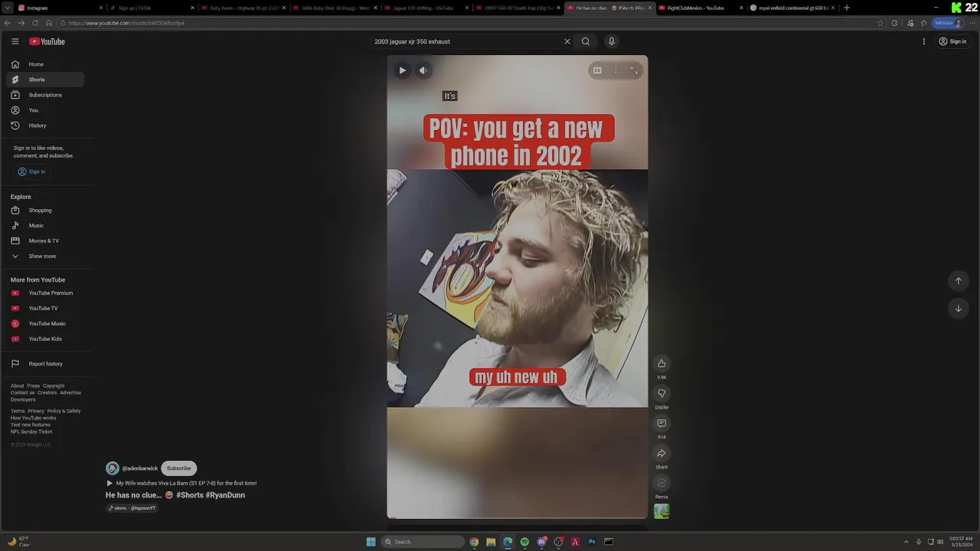The width and height of the screenshot is (980, 551).
Task: Open linked video 'My Wife watches Viva La Bam'
Action: point(181,484)
